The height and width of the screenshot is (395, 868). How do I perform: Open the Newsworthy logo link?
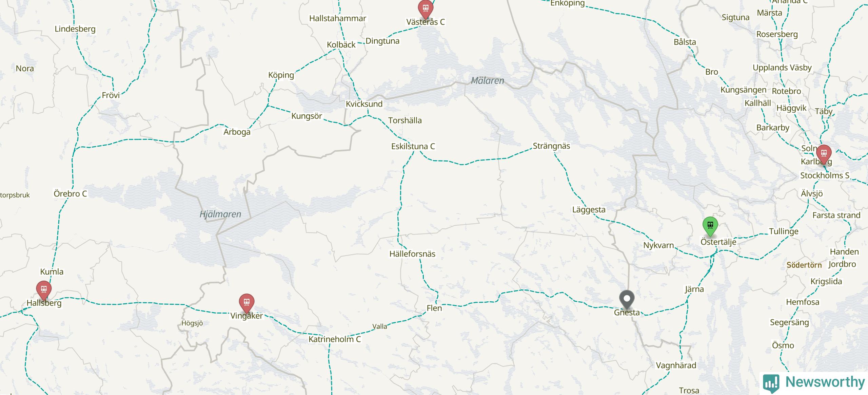(814, 382)
